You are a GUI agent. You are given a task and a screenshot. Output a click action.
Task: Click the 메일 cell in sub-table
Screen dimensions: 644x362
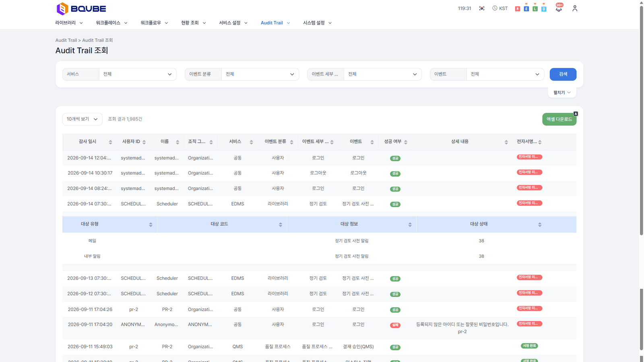click(x=92, y=241)
